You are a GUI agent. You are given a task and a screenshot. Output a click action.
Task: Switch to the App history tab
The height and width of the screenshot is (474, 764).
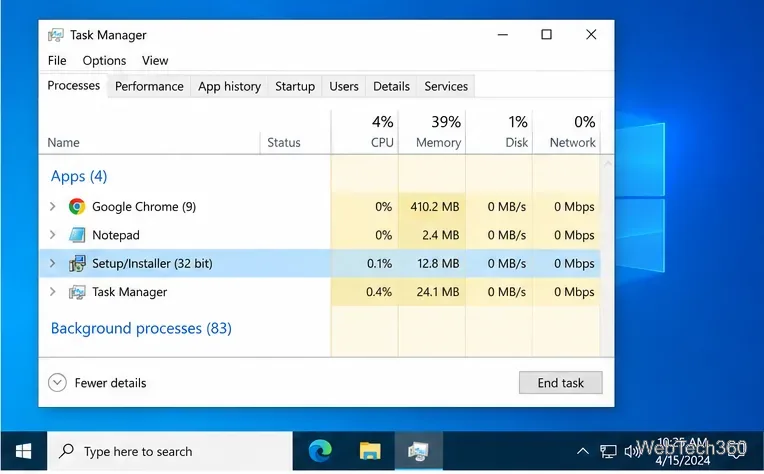[229, 86]
